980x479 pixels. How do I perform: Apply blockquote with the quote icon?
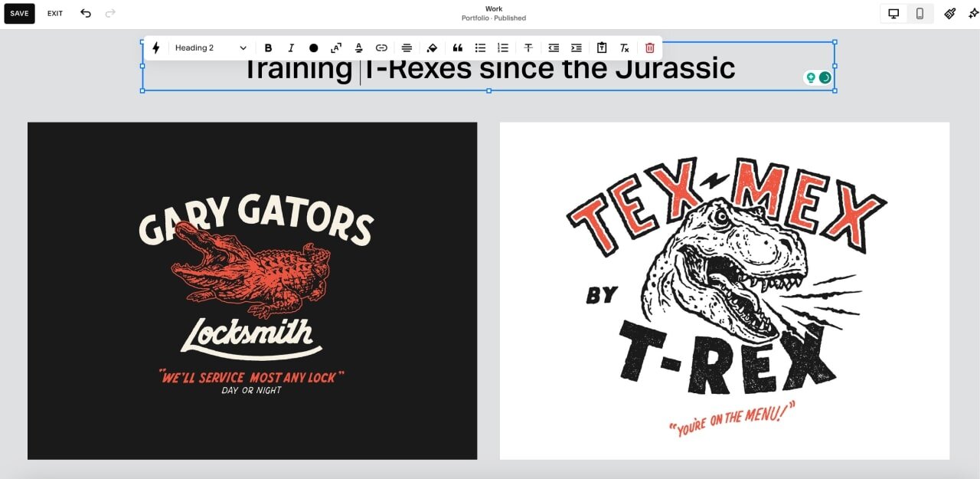click(458, 48)
